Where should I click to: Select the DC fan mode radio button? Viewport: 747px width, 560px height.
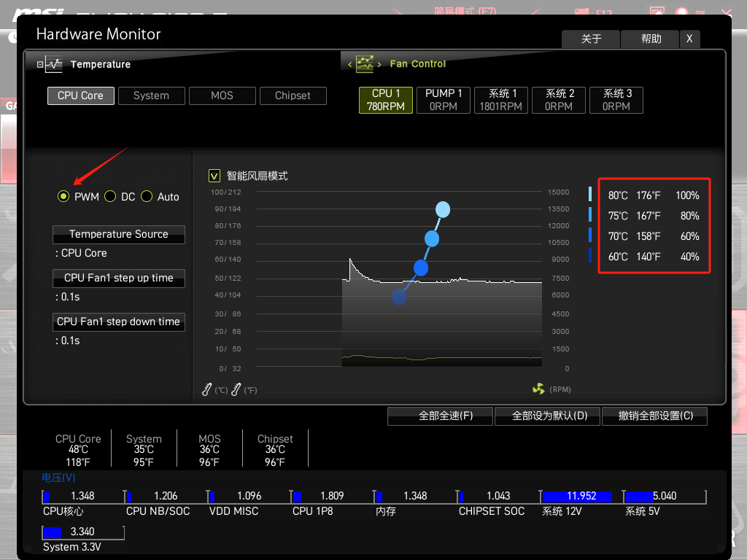pyautogui.click(x=110, y=196)
